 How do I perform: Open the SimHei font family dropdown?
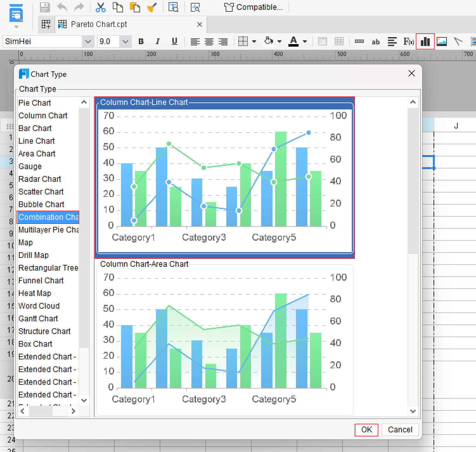88,41
